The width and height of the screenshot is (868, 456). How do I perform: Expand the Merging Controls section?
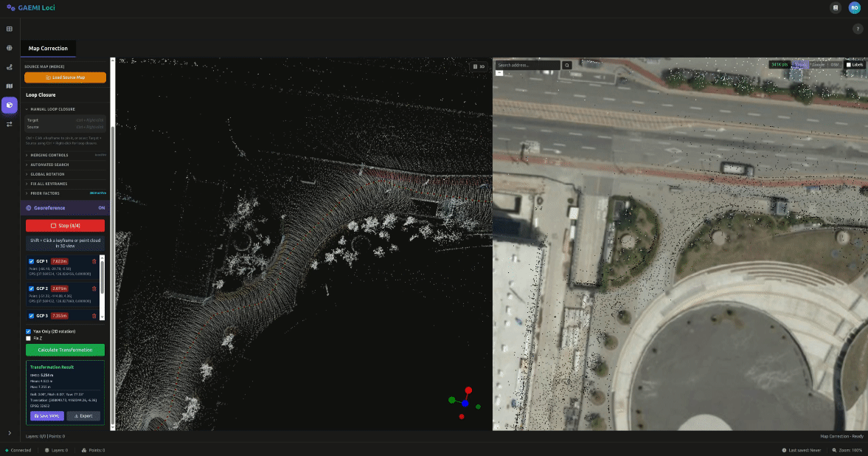pyautogui.click(x=49, y=155)
